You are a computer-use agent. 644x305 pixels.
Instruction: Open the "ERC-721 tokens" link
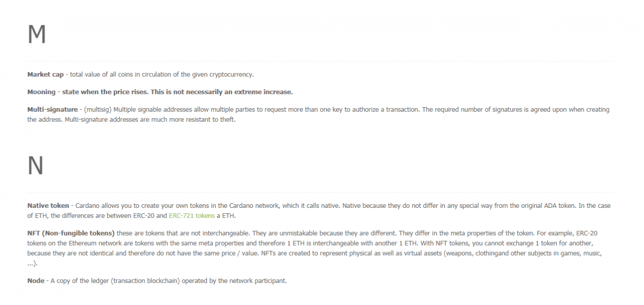[192, 216]
